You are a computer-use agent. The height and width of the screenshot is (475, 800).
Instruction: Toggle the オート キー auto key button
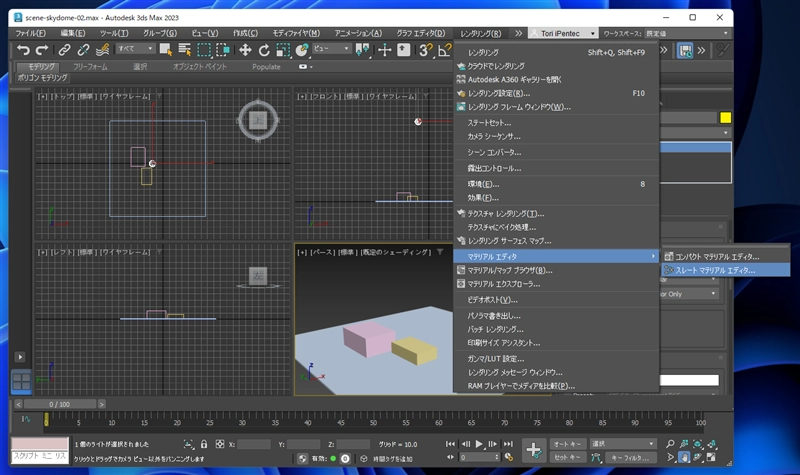click(x=567, y=444)
